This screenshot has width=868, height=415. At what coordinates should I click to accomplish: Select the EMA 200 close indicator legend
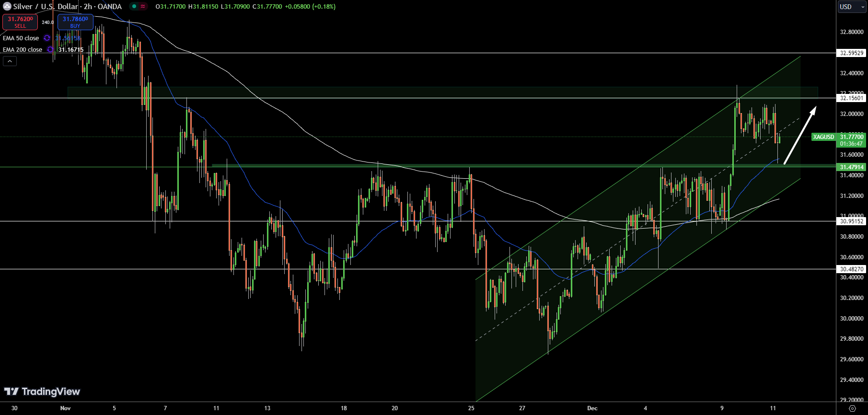(23, 49)
